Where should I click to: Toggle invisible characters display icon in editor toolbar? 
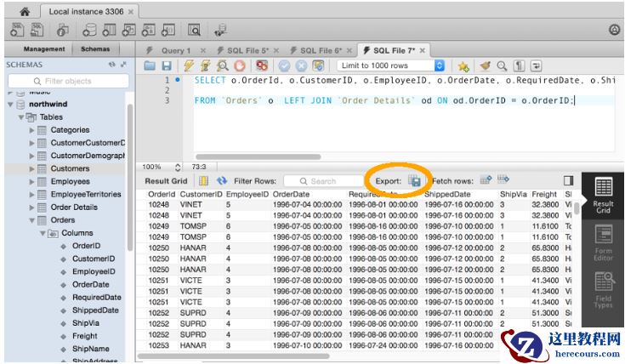point(520,65)
